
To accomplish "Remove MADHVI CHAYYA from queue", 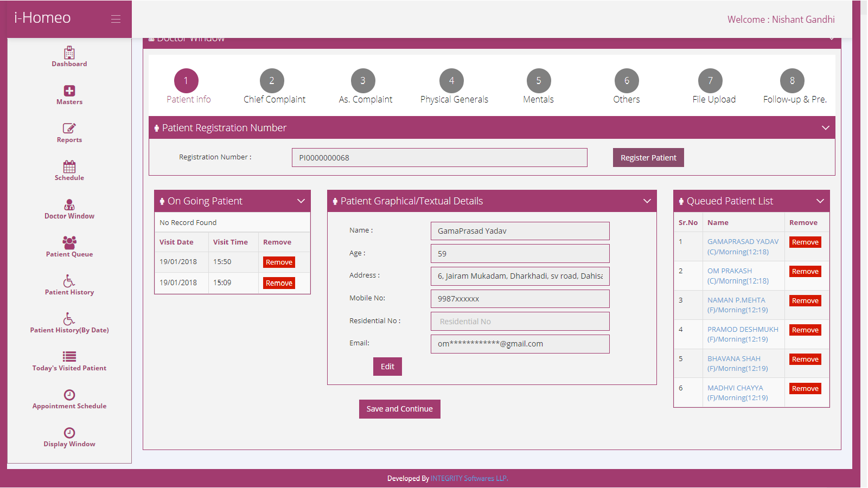I will pyautogui.click(x=805, y=389).
